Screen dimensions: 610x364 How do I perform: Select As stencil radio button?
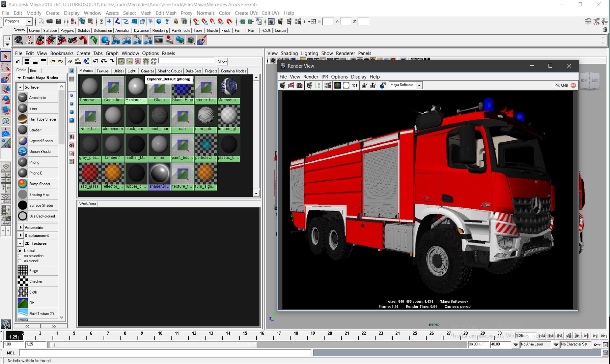[20, 261]
